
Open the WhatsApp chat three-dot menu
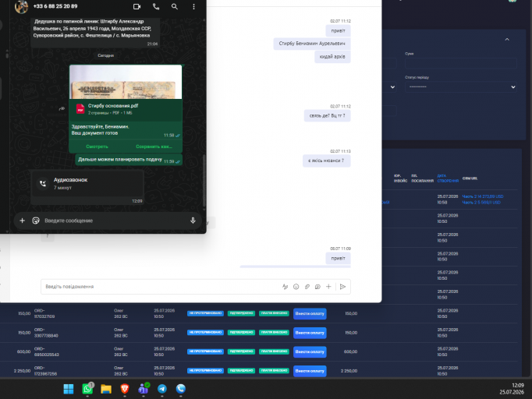(193, 6)
